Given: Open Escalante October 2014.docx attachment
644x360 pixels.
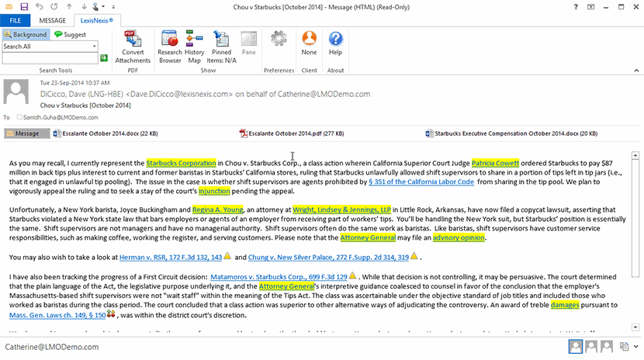Looking at the screenshot, I should point(106,133).
